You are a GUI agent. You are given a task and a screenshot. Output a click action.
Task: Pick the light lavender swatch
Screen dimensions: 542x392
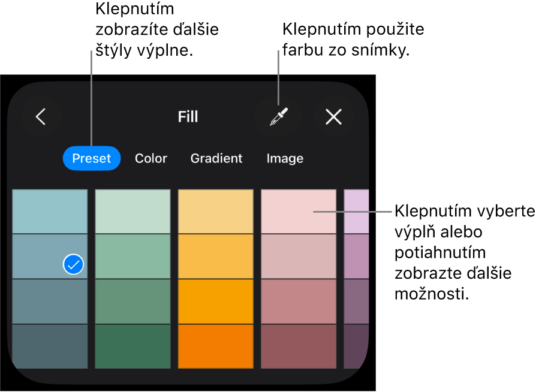[x=356, y=212]
